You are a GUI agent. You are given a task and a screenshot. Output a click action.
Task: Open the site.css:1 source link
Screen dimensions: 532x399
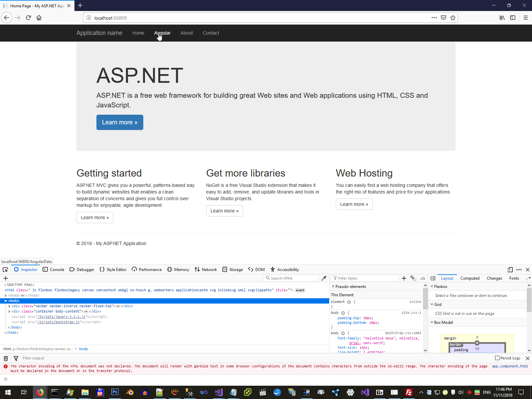[411, 313]
